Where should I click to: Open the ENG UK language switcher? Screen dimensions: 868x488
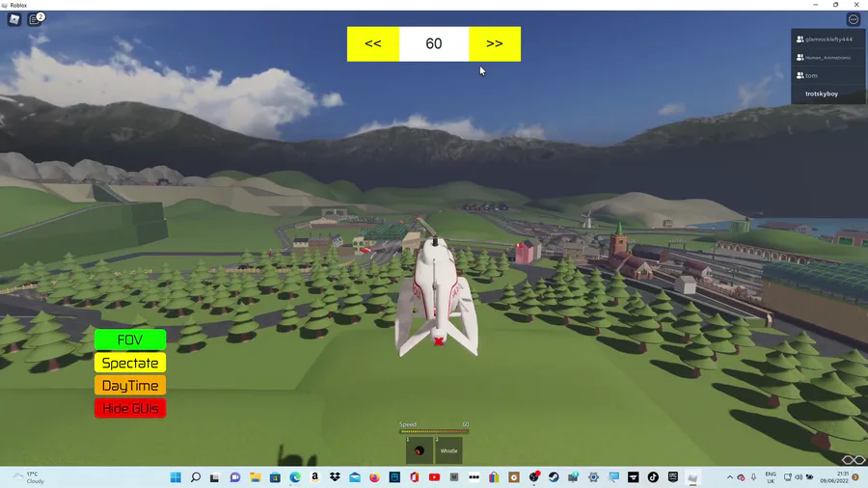point(771,477)
